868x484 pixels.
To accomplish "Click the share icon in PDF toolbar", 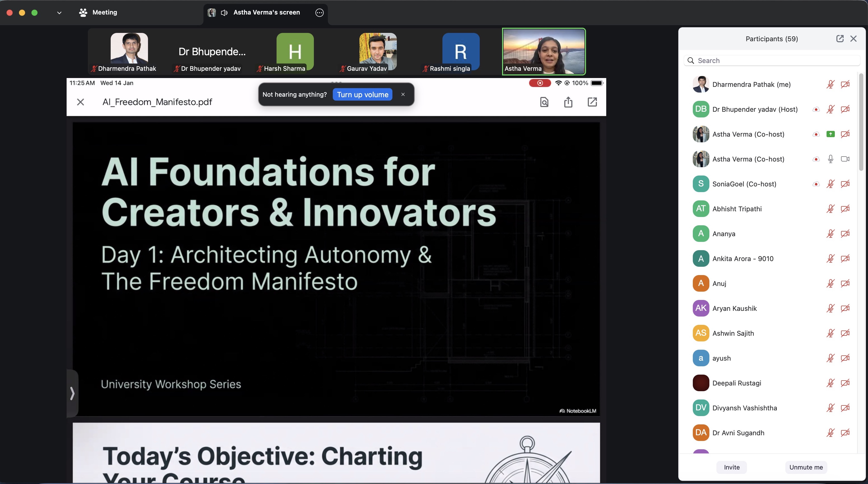I will tap(568, 102).
